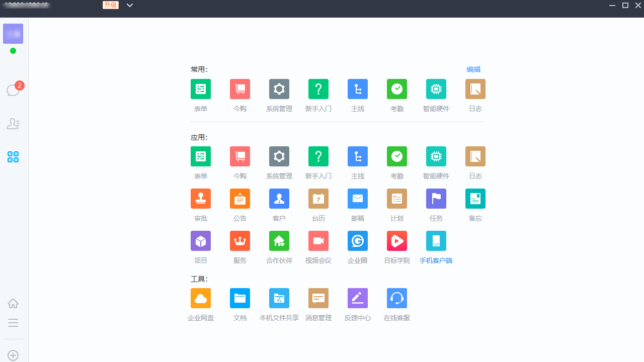Open the hamburger menu in the left sidebar
Screen dimensions: 644x362
13,323
